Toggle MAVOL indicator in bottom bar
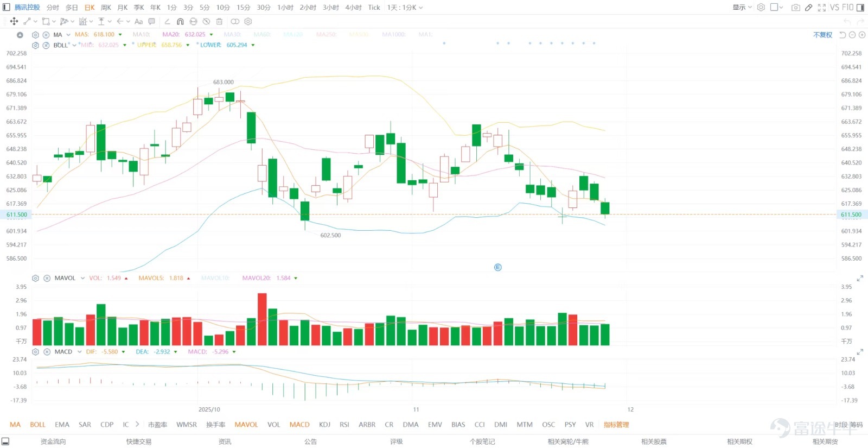This screenshot has width=868, height=448. point(246,425)
